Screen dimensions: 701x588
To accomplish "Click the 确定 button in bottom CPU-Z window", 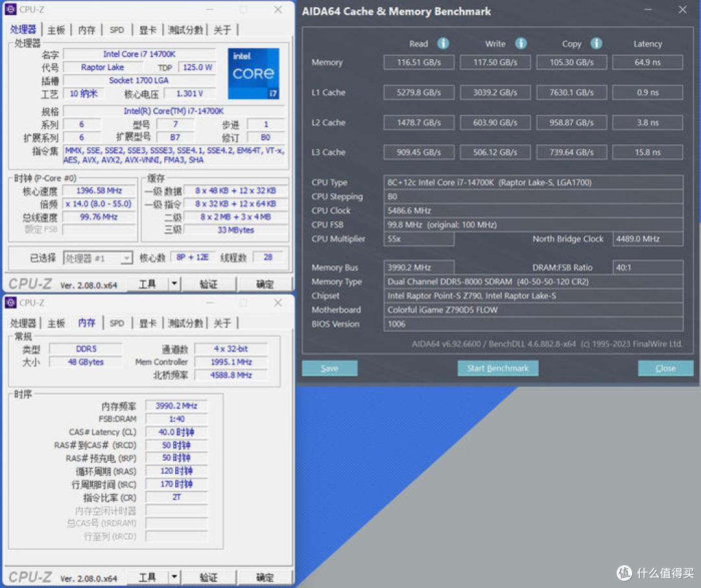I will (x=265, y=577).
